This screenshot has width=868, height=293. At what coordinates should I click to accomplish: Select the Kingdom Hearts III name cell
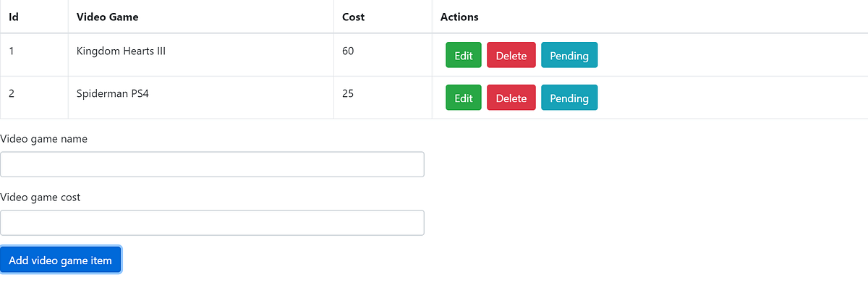point(121,51)
